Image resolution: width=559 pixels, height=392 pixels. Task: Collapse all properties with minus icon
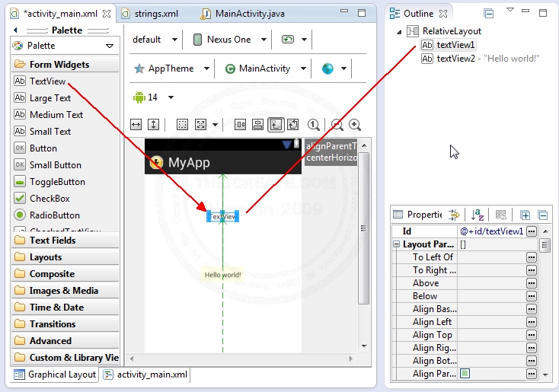[x=542, y=215]
